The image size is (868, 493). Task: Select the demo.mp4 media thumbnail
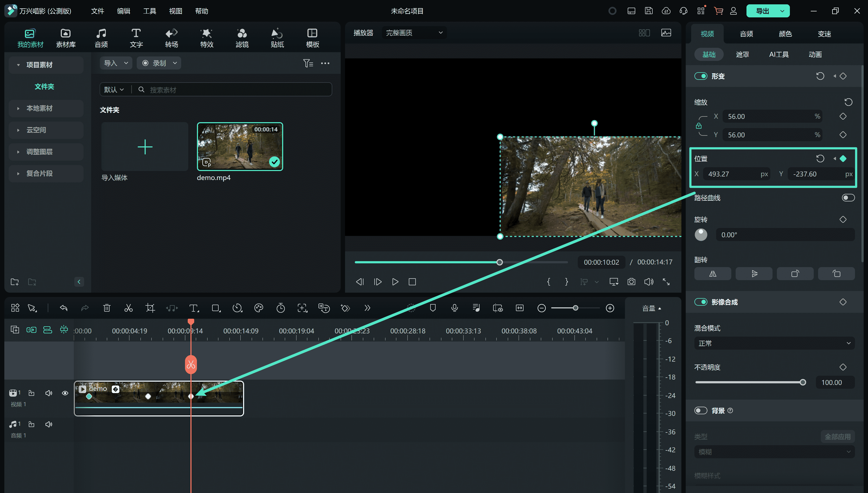click(240, 146)
